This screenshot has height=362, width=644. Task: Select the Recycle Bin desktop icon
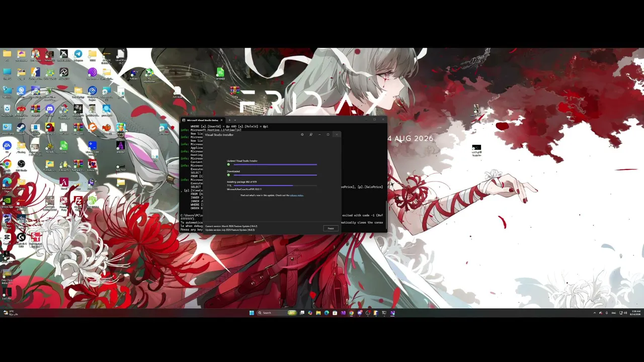click(x=7, y=110)
